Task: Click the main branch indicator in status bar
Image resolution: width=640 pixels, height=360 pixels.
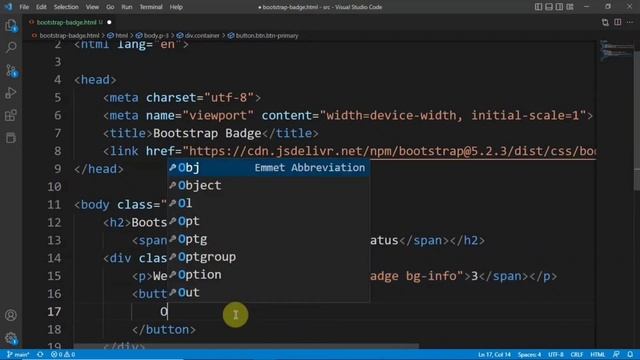Action: (x=18, y=355)
